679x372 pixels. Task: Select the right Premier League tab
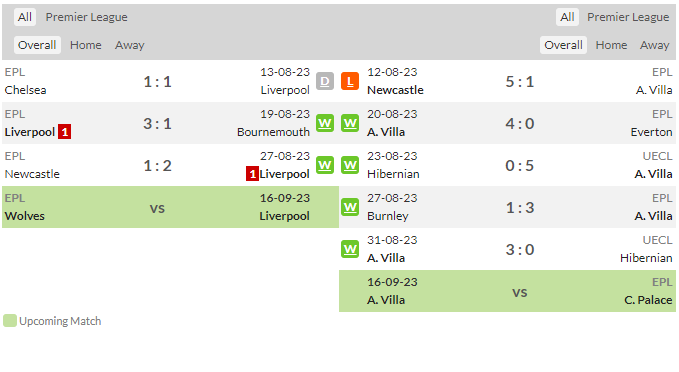point(628,17)
